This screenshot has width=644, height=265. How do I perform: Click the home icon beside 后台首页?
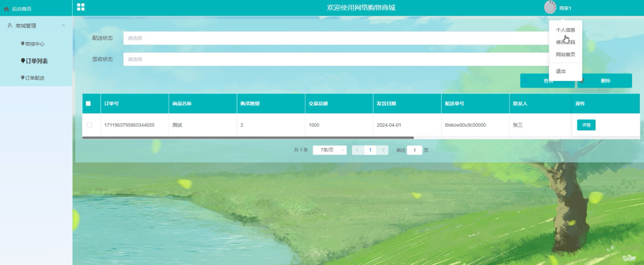pyautogui.click(x=6, y=9)
